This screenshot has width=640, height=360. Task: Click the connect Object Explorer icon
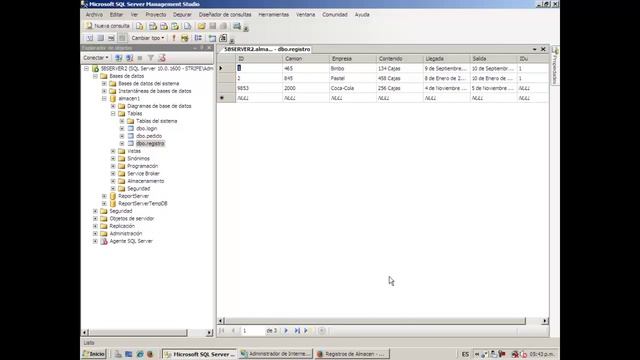pos(118,58)
